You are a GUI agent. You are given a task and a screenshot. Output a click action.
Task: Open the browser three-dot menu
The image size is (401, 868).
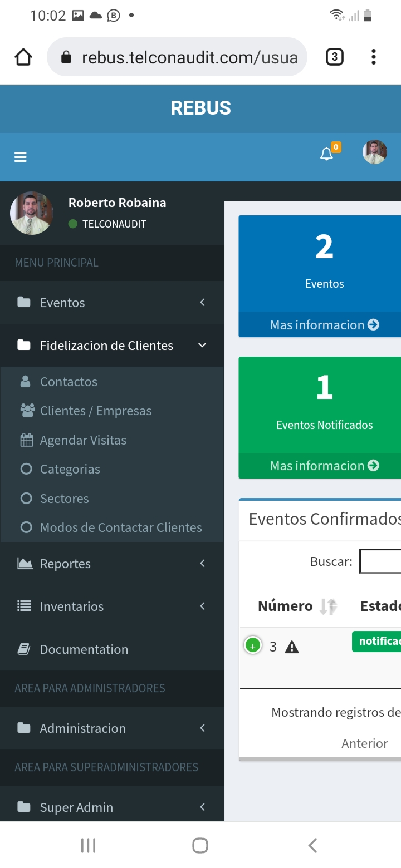(373, 57)
